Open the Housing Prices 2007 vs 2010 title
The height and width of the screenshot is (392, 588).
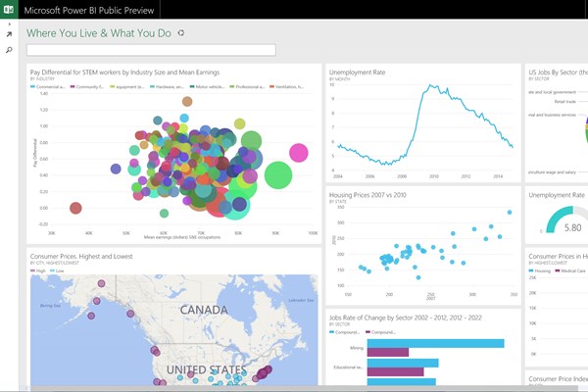coord(367,195)
